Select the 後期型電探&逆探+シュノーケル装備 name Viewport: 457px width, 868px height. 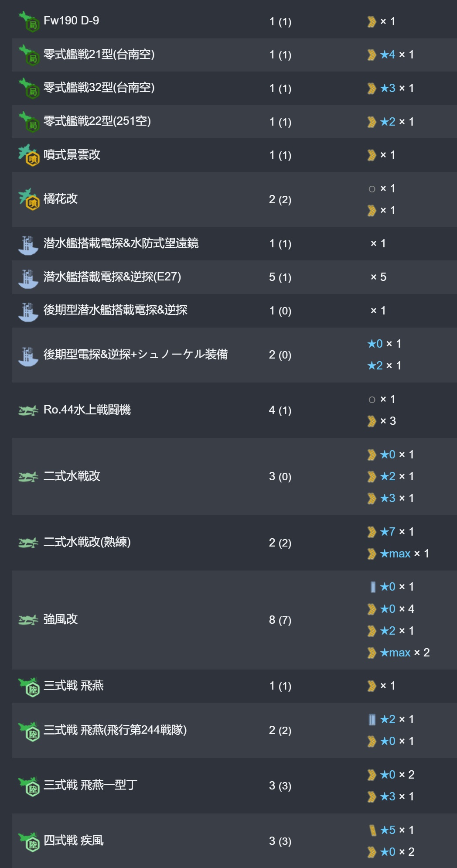(x=136, y=354)
